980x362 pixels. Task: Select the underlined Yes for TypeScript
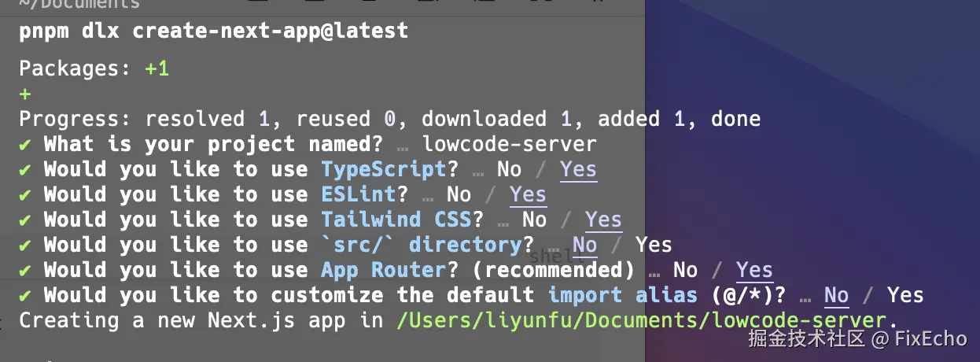(578, 169)
